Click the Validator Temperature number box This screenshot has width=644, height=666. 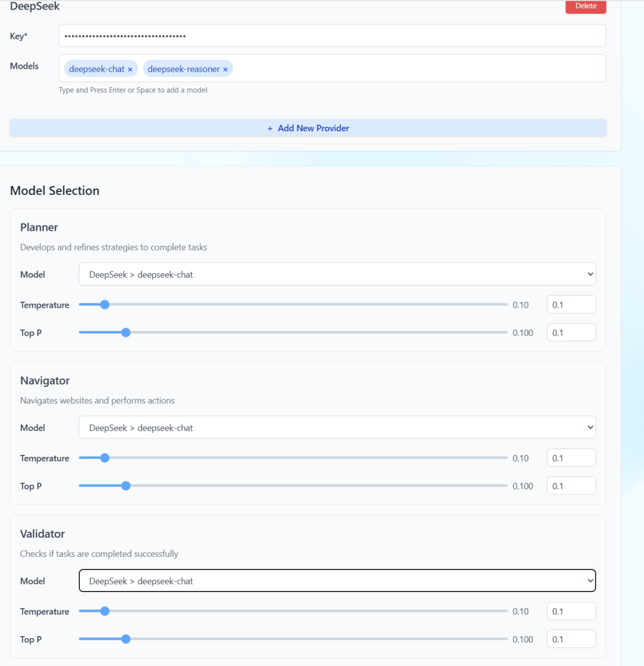(571, 611)
